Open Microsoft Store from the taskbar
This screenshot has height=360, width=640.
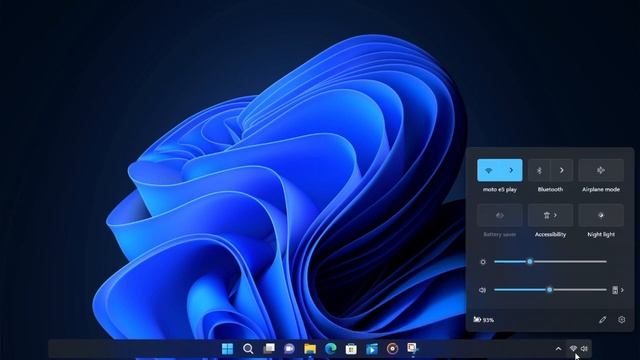(351, 349)
